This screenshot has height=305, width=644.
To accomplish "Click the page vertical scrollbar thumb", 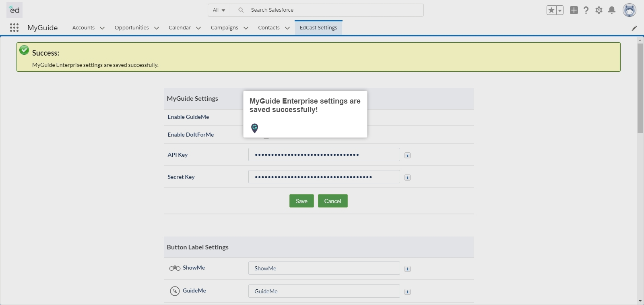I will pyautogui.click(x=640, y=88).
